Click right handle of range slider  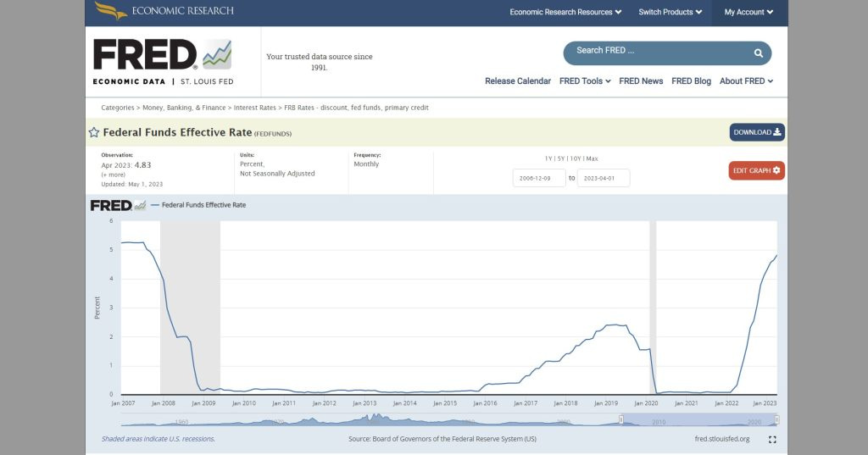coord(776,420)
